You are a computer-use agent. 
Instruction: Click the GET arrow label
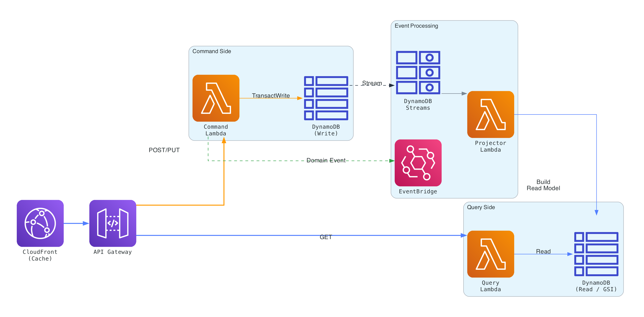point(325,238)
